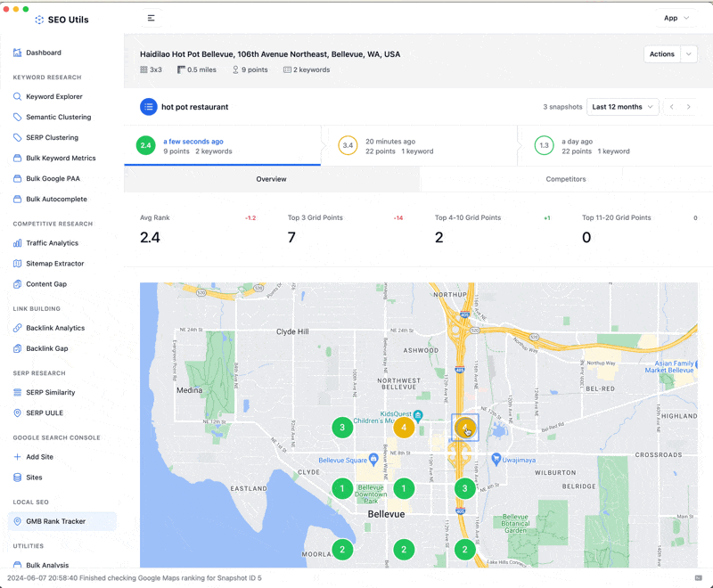Click the Keyword Explorer search icon
713x588 pixels.
click(x=18, y=97)
